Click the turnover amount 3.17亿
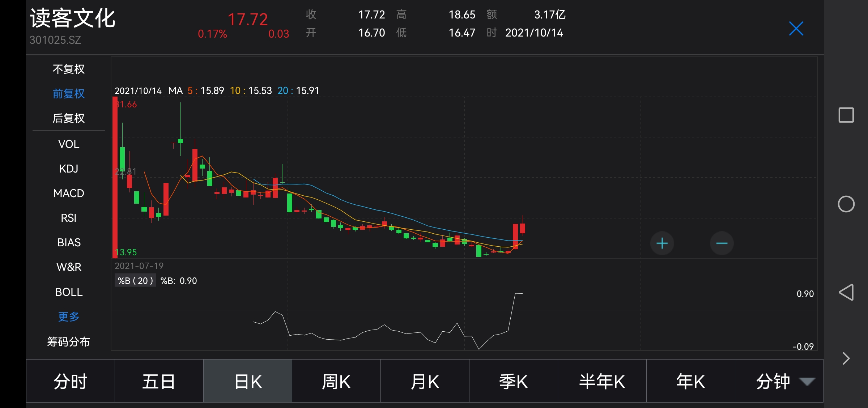Viewport: 868px width, 408px height. [550, 14]
